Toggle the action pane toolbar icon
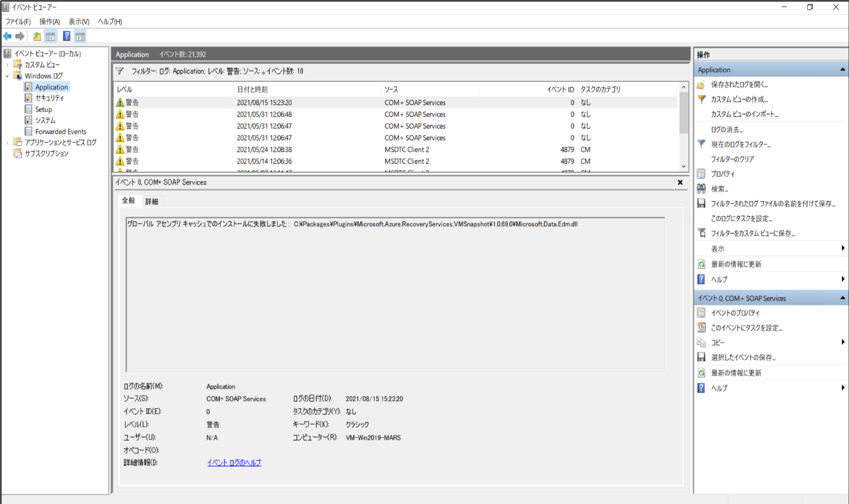Image resolution: width=849 pixels, height=504 pixels. point(80,36)
